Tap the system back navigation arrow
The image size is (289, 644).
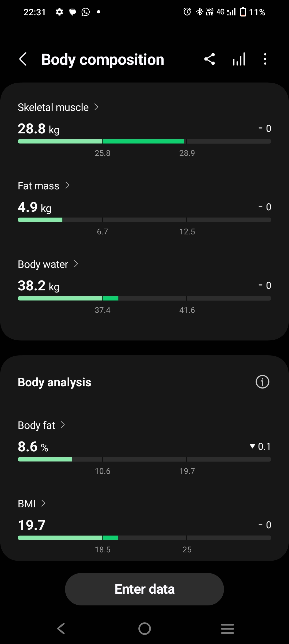click(x=61, y=628)
